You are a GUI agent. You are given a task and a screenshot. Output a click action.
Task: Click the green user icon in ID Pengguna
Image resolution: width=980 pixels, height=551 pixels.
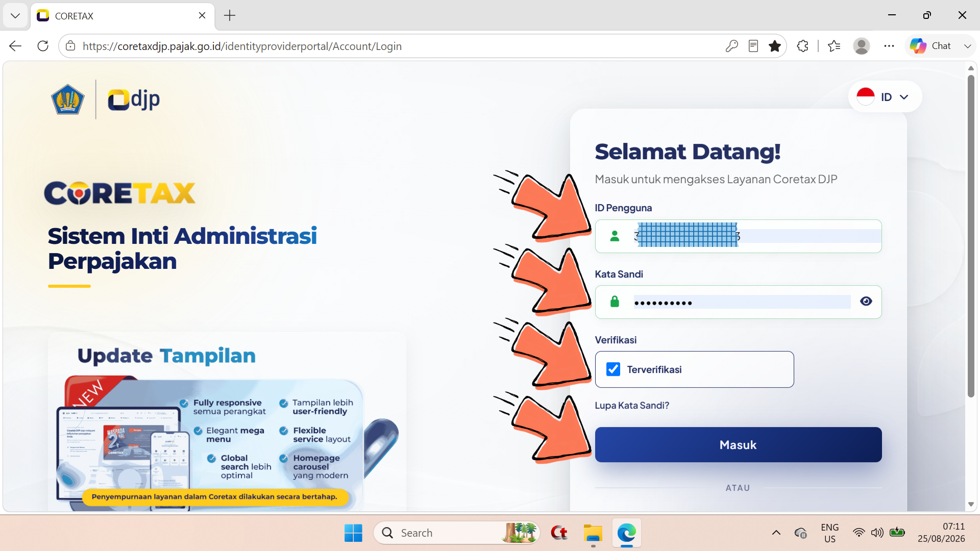pyautogui.click(x=615, y=236)
